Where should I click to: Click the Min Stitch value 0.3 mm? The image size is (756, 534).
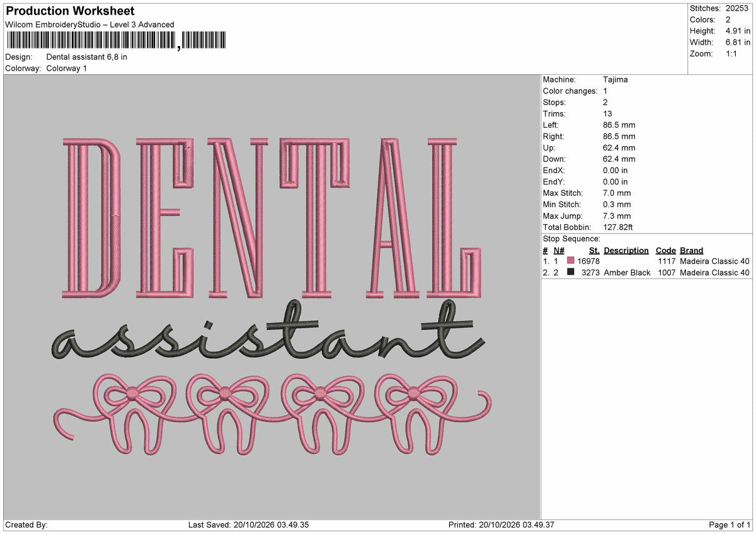pyautogui.click(x=617, y=204)
